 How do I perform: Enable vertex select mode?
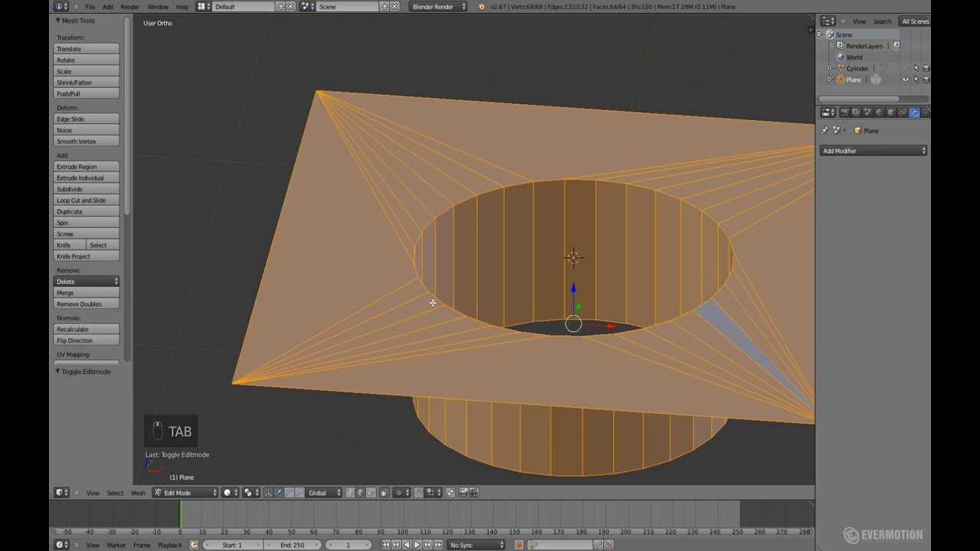pos(350,493)
